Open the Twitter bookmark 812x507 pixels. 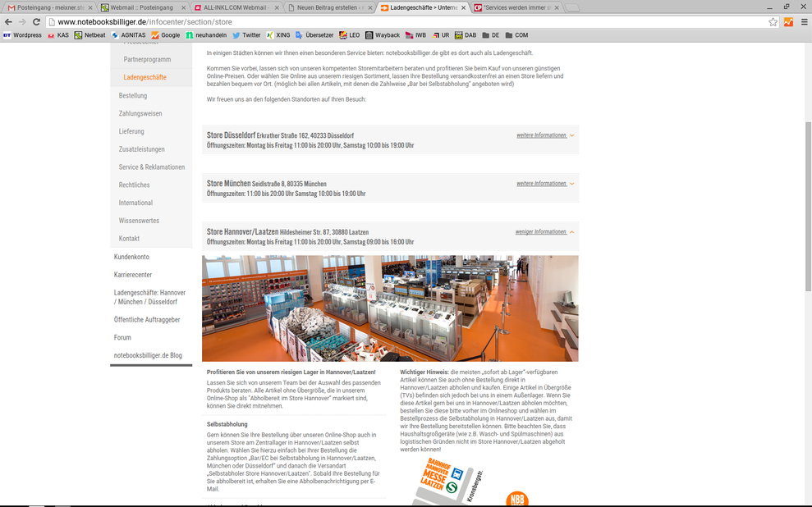[246, 35]
